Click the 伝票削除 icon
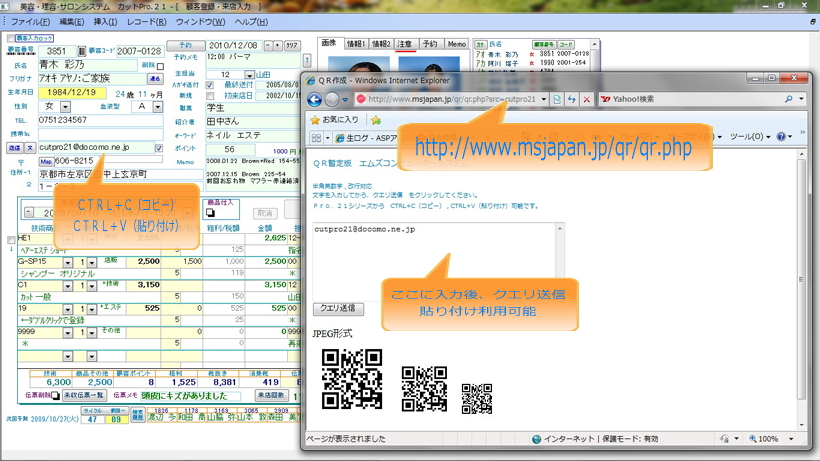Viewport: 820px width, 461px height. (x=55, y=396)
